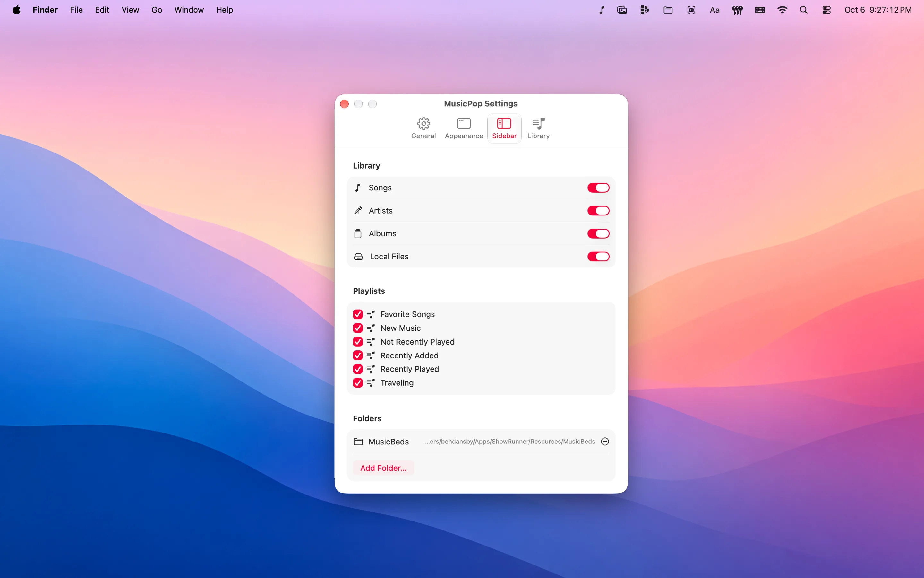Open the Aa font menu bar item

714,10
